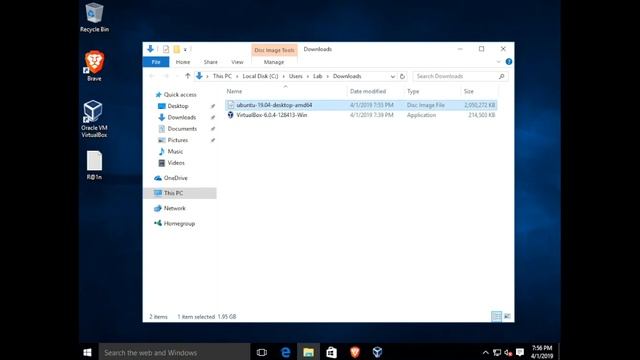This screenshot has height=360, width=640.
Task: Click the ubuntu disc image file icon
Action: [x=230, y=105]
